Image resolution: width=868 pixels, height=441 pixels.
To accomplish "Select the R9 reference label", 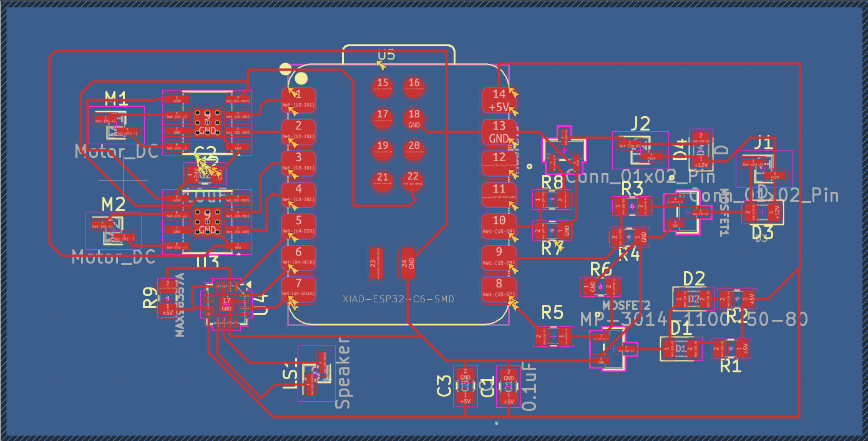I will point(150,298).
